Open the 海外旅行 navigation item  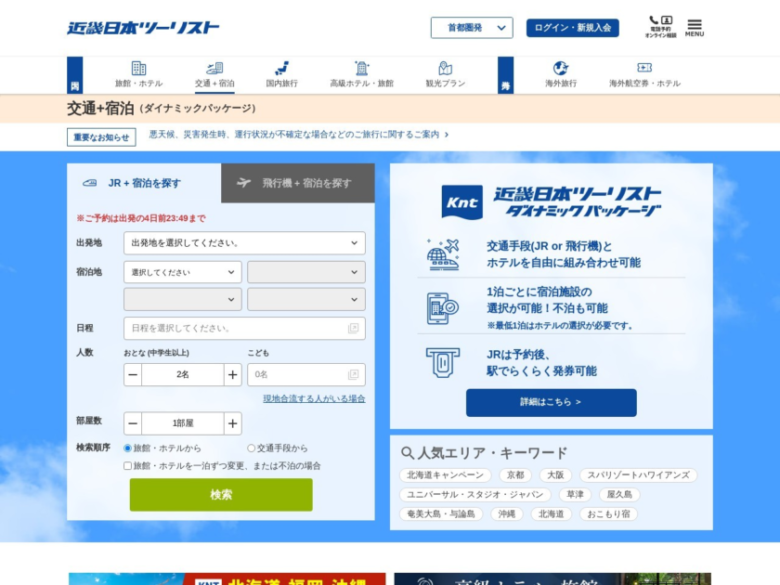(561, 75)
